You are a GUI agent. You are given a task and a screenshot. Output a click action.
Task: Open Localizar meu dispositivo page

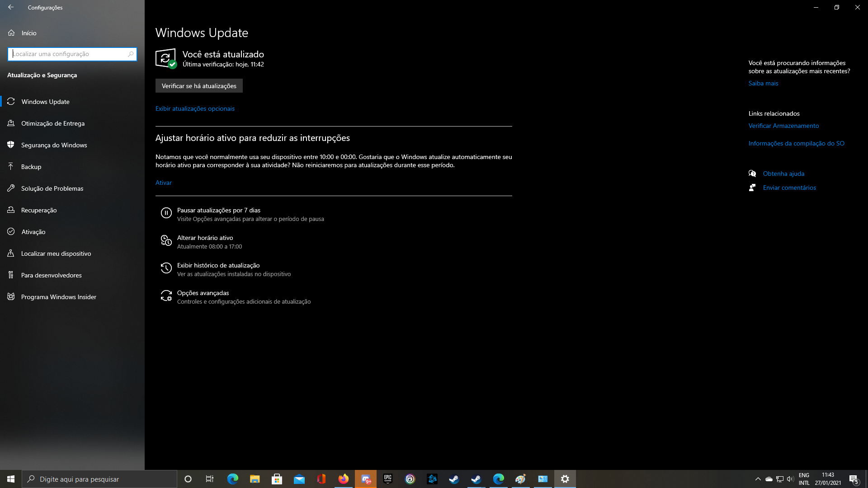click(72, 253)
